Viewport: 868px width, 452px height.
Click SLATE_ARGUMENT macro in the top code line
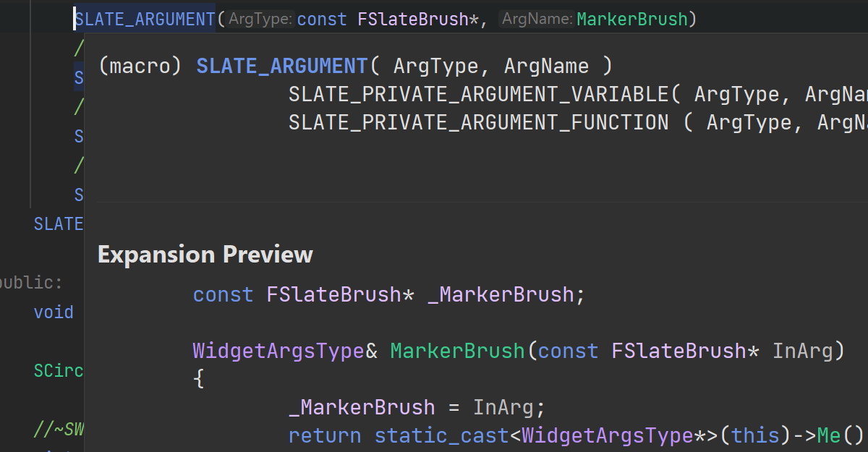pyautogui.click(x=145, y=20)
